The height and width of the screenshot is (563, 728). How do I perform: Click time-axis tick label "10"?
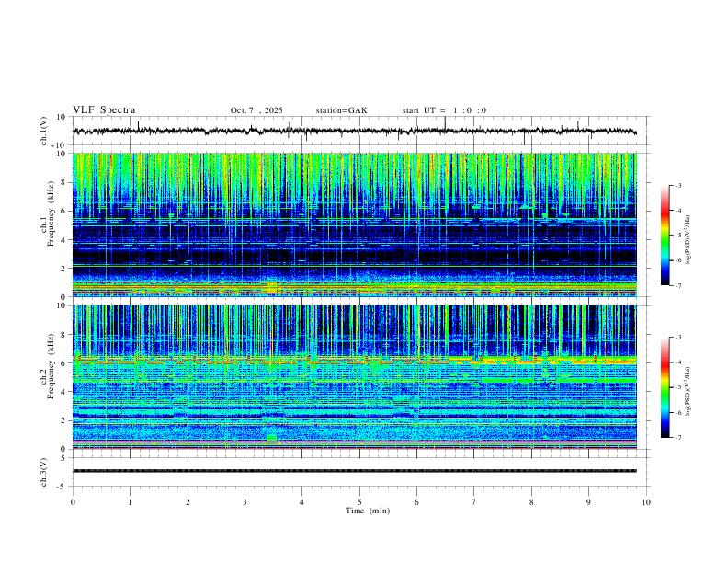(646, 502)
